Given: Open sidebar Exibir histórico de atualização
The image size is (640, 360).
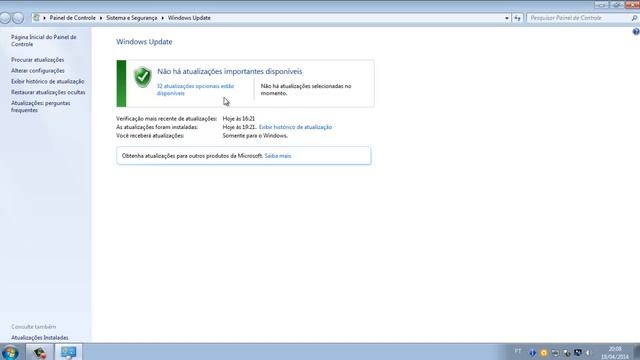Looking at the screenshot, I should (47, 81).
